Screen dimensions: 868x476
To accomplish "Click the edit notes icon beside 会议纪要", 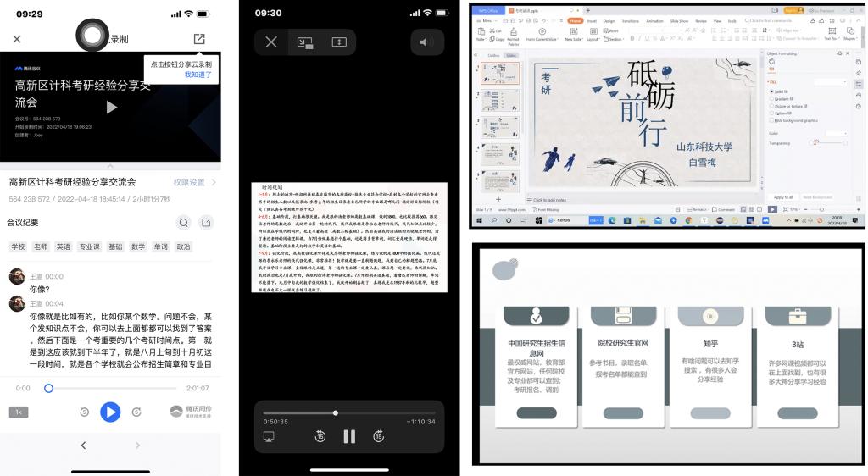I will (x=206, y=223).
